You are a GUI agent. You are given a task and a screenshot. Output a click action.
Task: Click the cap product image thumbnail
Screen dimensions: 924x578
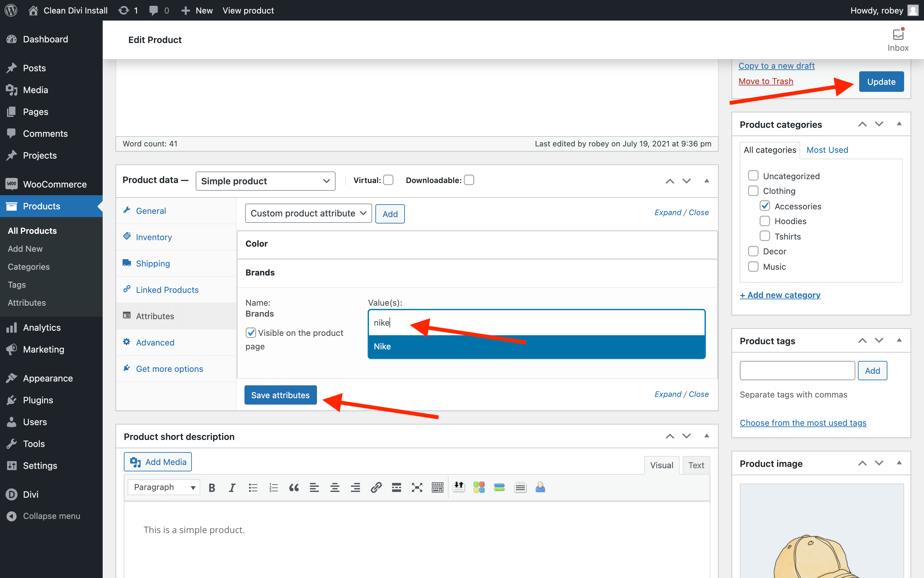[822, 531]
